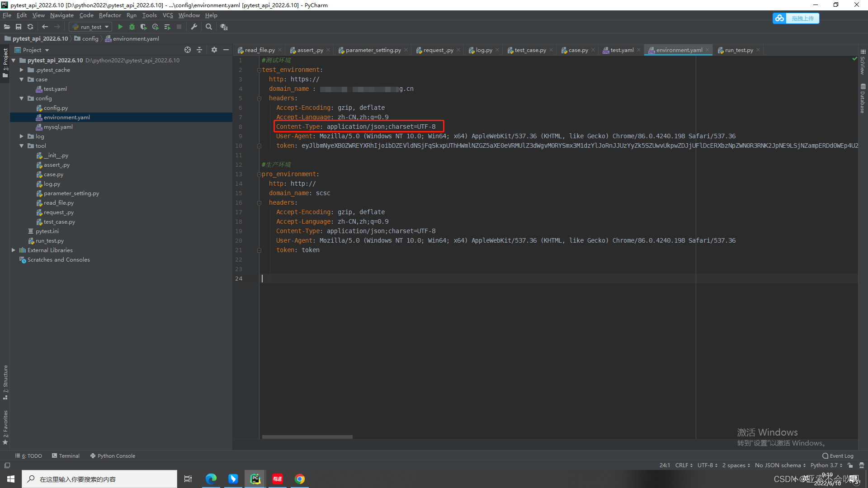
Task: Open the Event Log
Action: 838,456
